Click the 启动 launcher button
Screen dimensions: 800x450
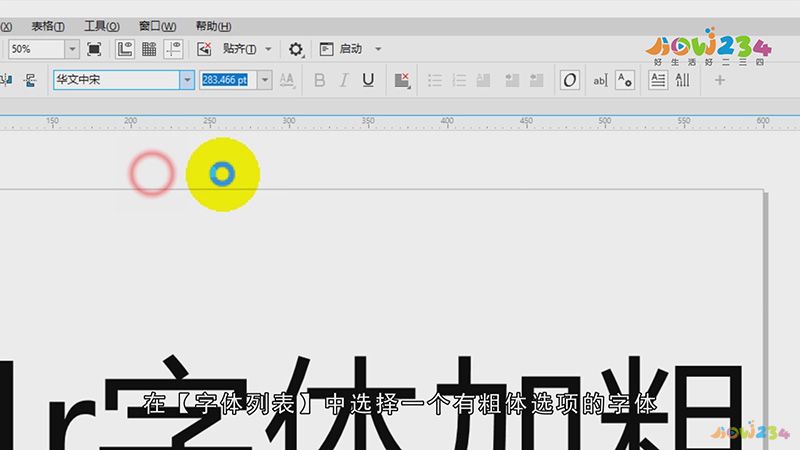point(341,49)
